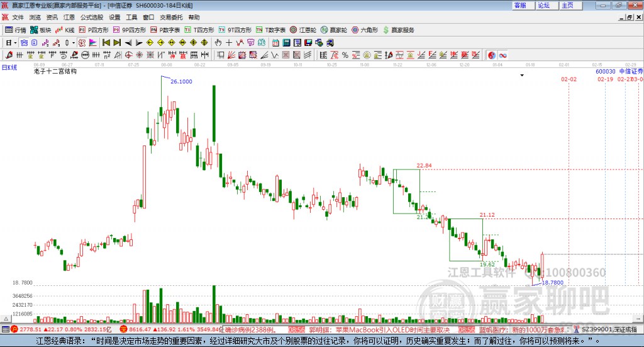The height and width of the screenshot is (347, 644).
Task: Select the red pencil drawing tool
Action: coord(9,55)
